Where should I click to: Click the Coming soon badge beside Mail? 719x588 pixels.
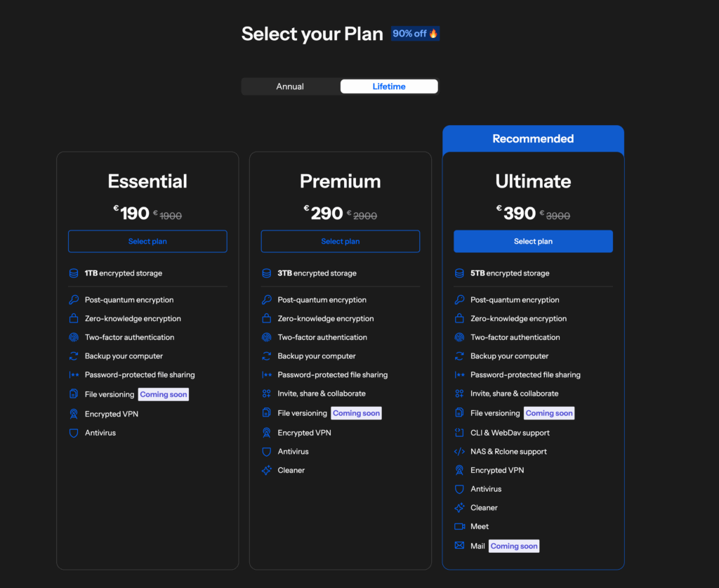(x=514, y=546)
